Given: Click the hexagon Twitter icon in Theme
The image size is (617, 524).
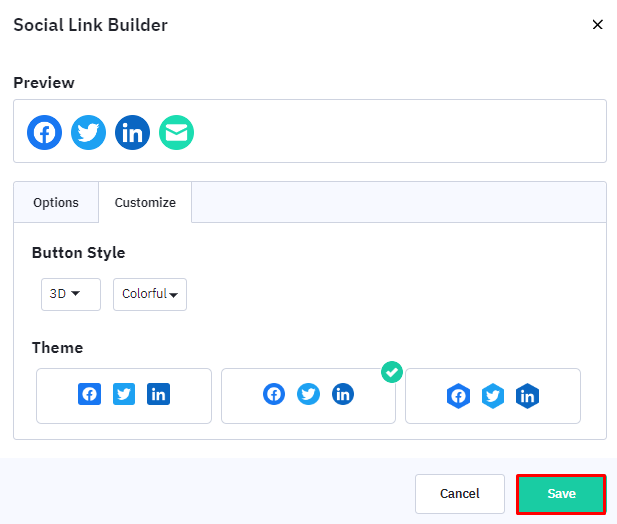Looking at the screenshot, I should click(493, 396).
